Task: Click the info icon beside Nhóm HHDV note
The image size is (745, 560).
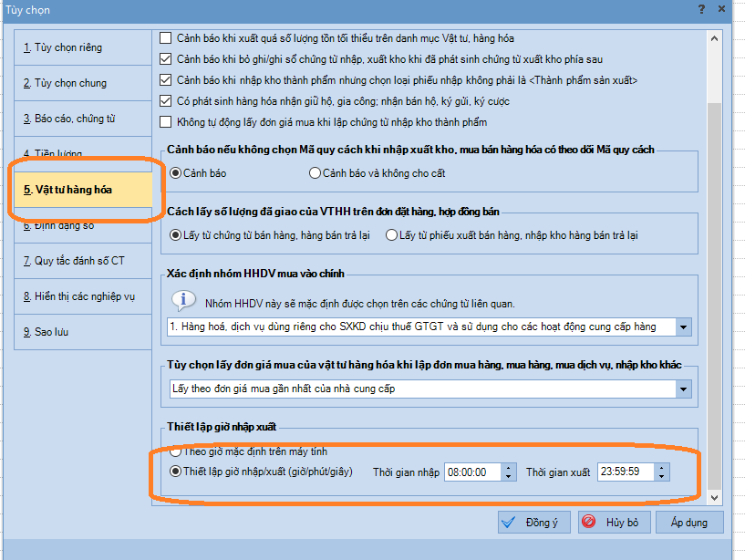Action: [x=184, y=300]
